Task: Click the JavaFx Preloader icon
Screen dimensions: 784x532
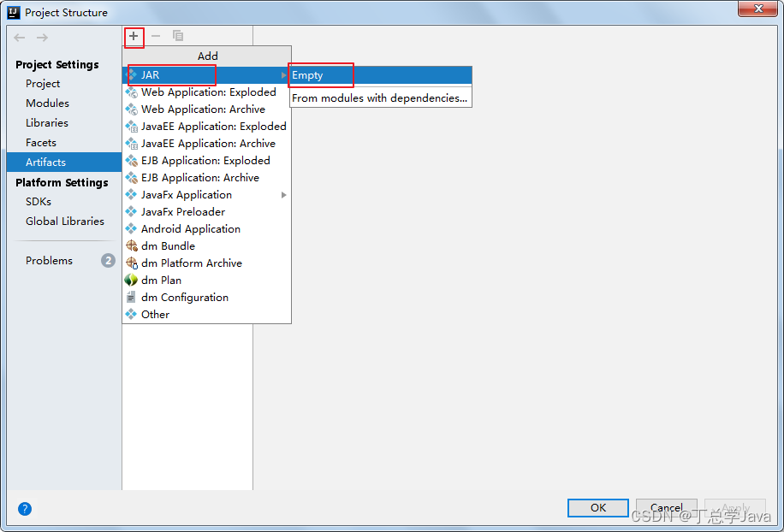Action: click(x=131, y=211)
